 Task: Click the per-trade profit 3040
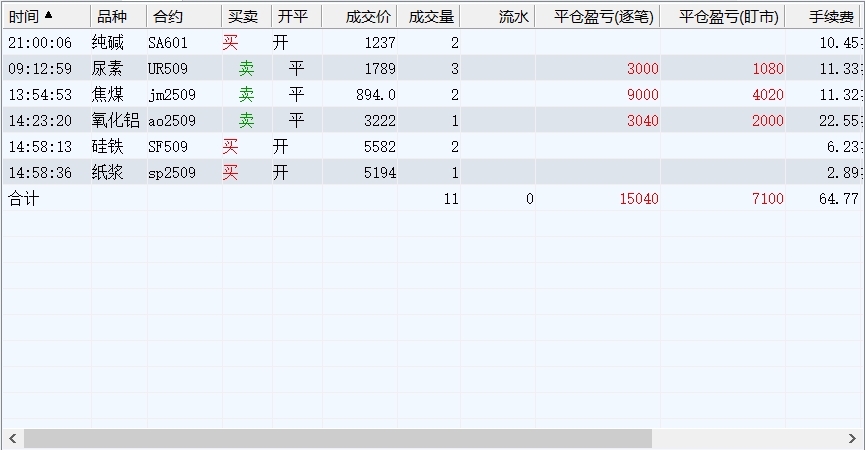pos(643,120)
